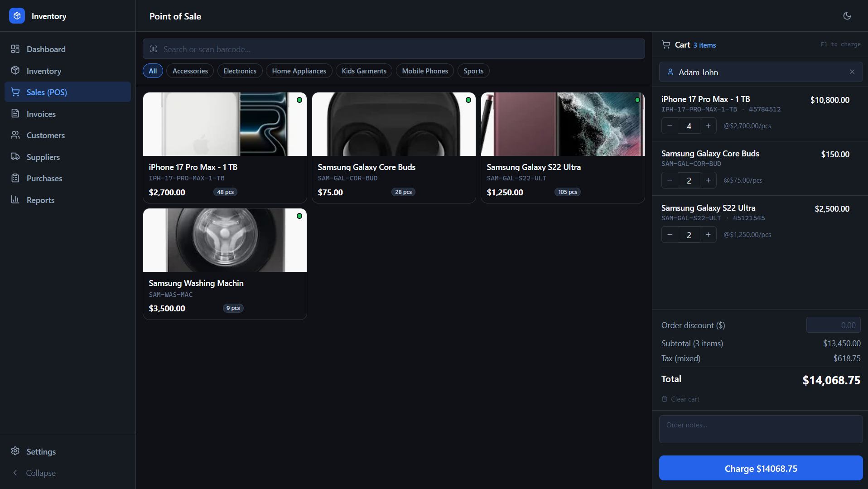The image size is (868, 489).
Task: Click the 48 pcs stock badge
Action: [225, 192]
